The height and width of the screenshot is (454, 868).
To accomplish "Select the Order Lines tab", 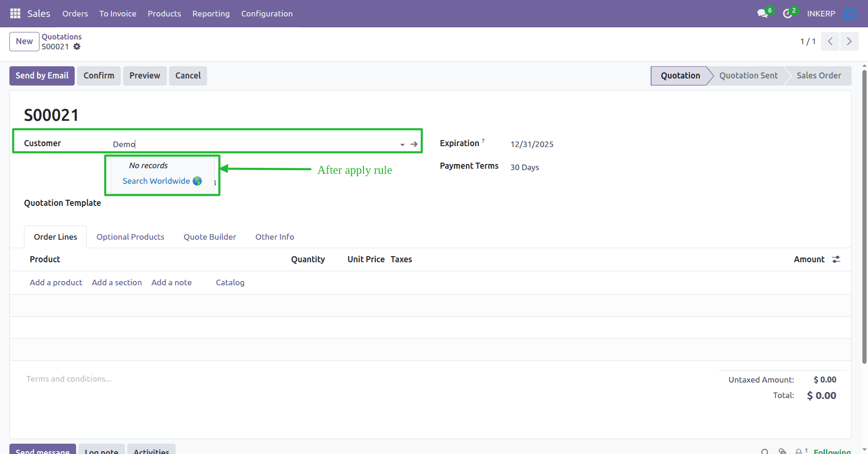I will 55,237.
